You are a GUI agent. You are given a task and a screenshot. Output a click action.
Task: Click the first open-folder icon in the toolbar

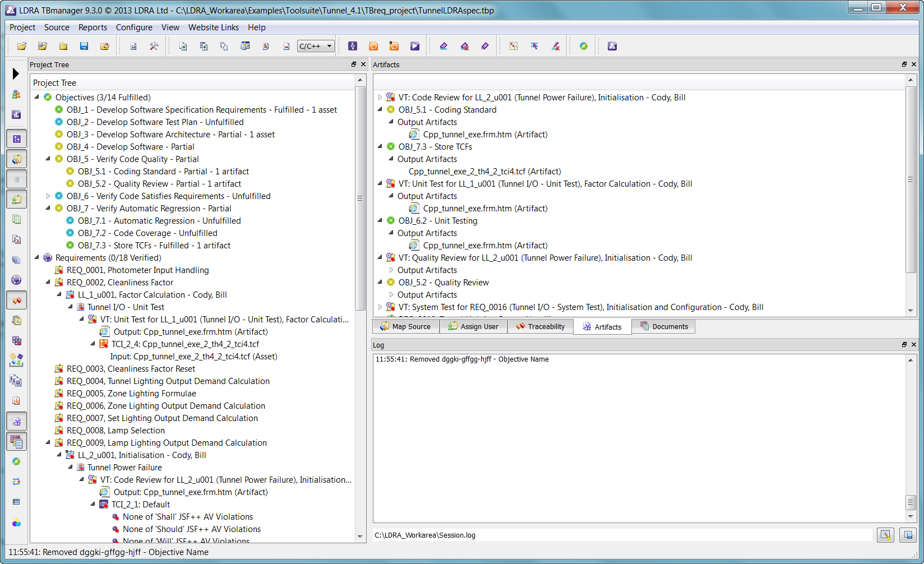pyautogui.click(x=22, y=46)
